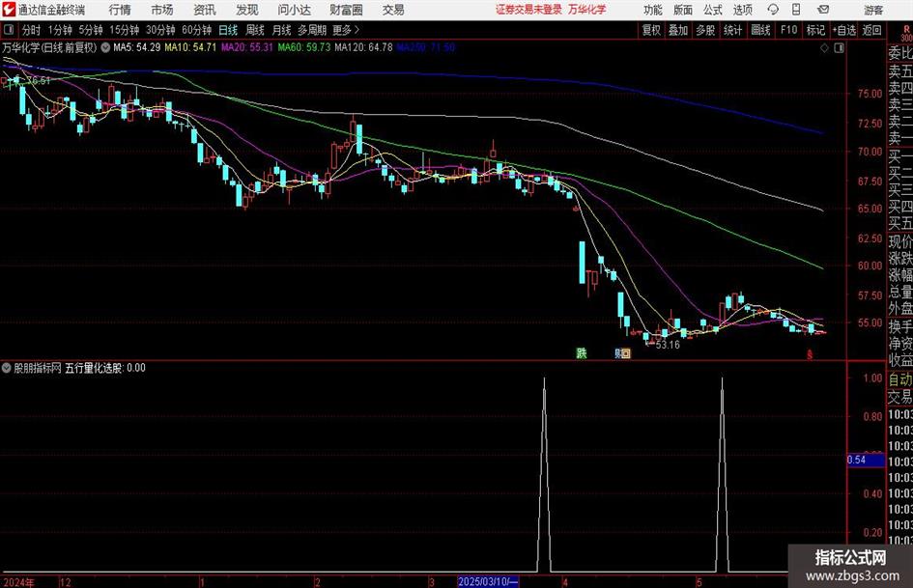Open the 功能 menu
The width and height of the screenshot is (913, 588).
(x=653, y=10)
